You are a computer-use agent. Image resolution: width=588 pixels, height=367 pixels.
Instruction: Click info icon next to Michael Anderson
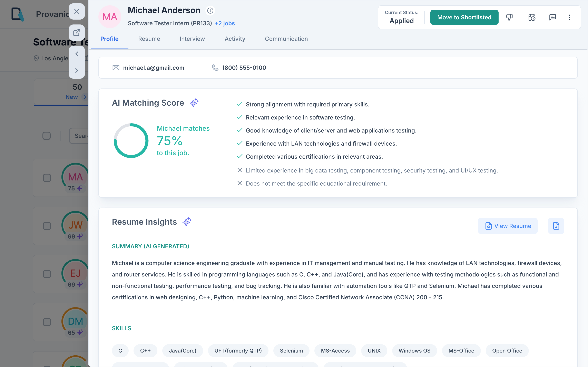pos(210,11)
